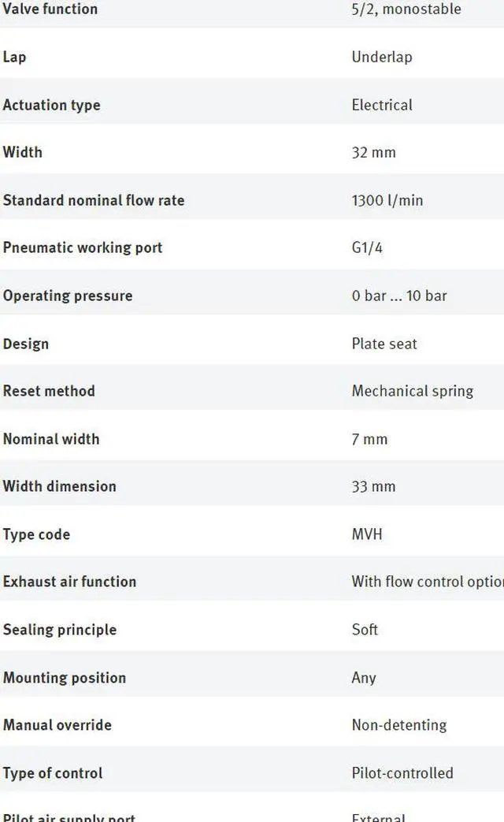Select the Lap row label
Image resolution: width=504 pixels, height=822 pixels.
pyautogui.click(x=14, y=58)
